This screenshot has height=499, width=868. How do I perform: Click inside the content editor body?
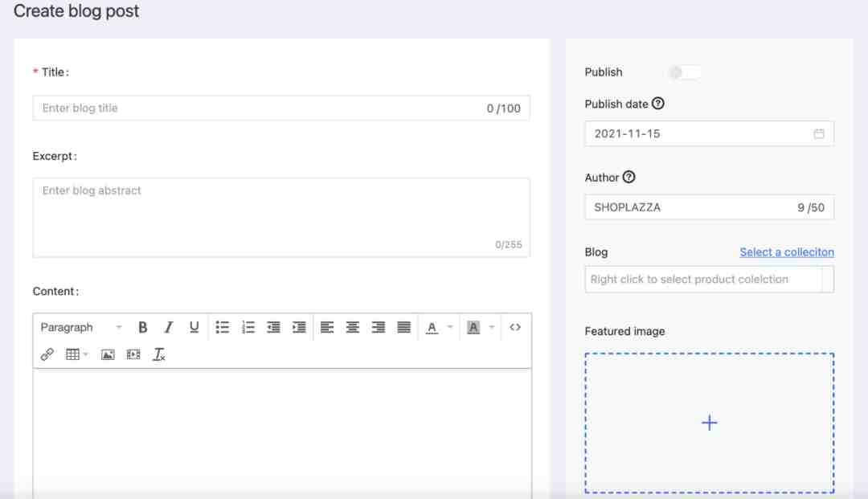282,434
